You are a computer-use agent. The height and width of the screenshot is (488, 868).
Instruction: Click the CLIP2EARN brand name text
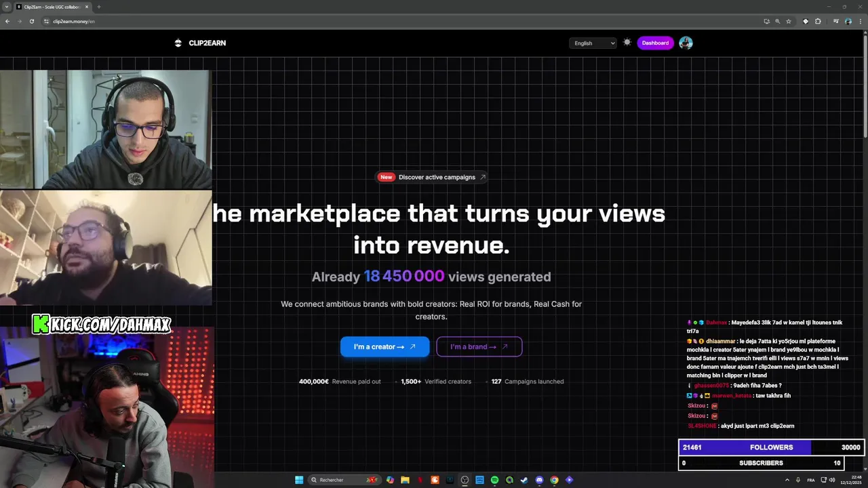(x=208, y=43)
